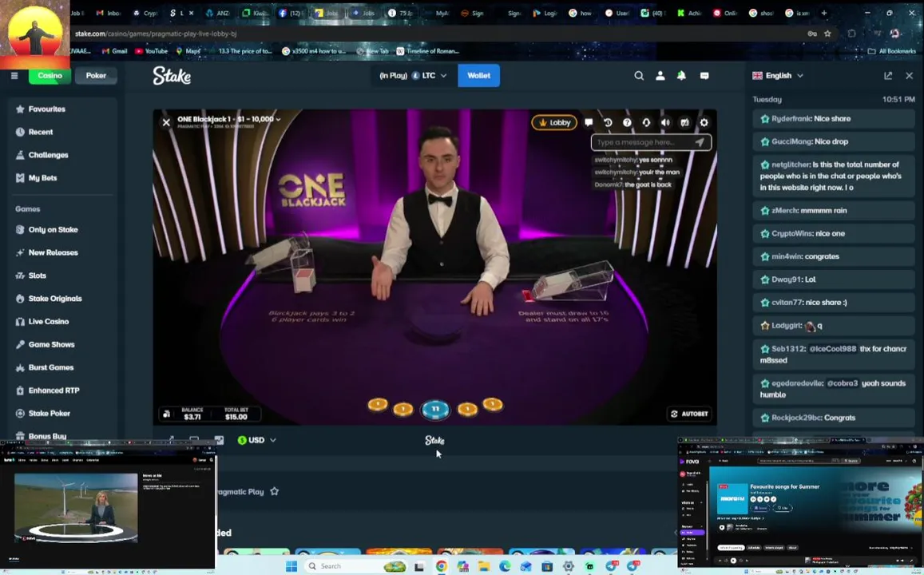Screen dimensions: 924x575
Task: Open Microsoft Edge from the taskbar
Action: click(x=505, y=566)
